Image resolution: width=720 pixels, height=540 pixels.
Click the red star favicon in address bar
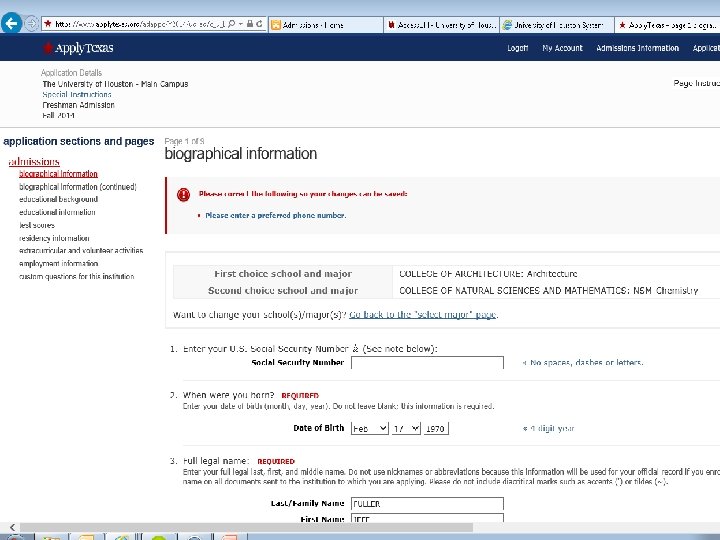[x=47, y=24]
